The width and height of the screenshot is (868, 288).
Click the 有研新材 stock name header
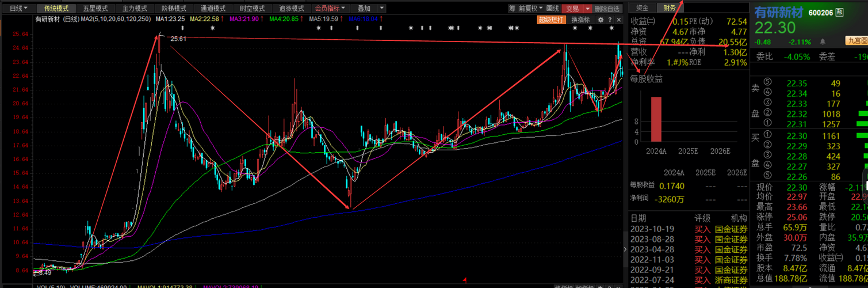(x=779, y=12)
